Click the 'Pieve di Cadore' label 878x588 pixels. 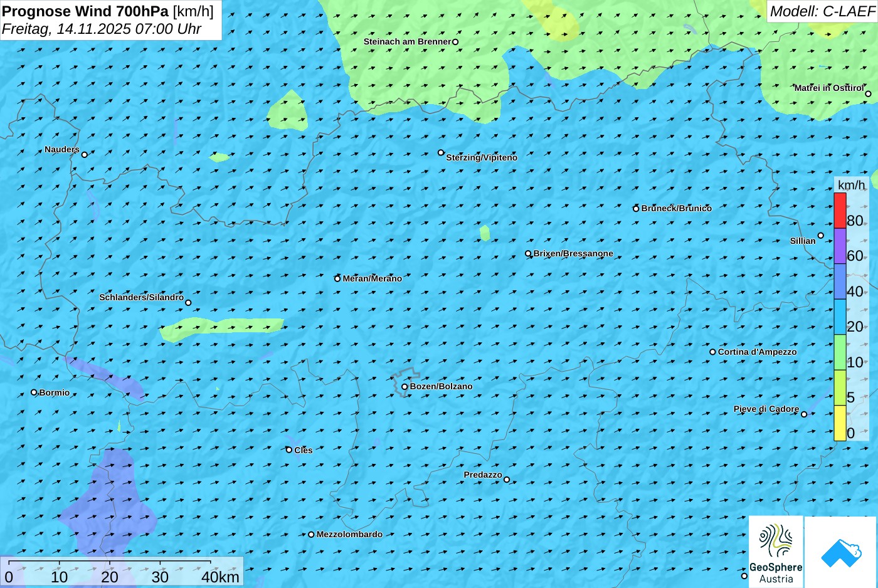766,409
